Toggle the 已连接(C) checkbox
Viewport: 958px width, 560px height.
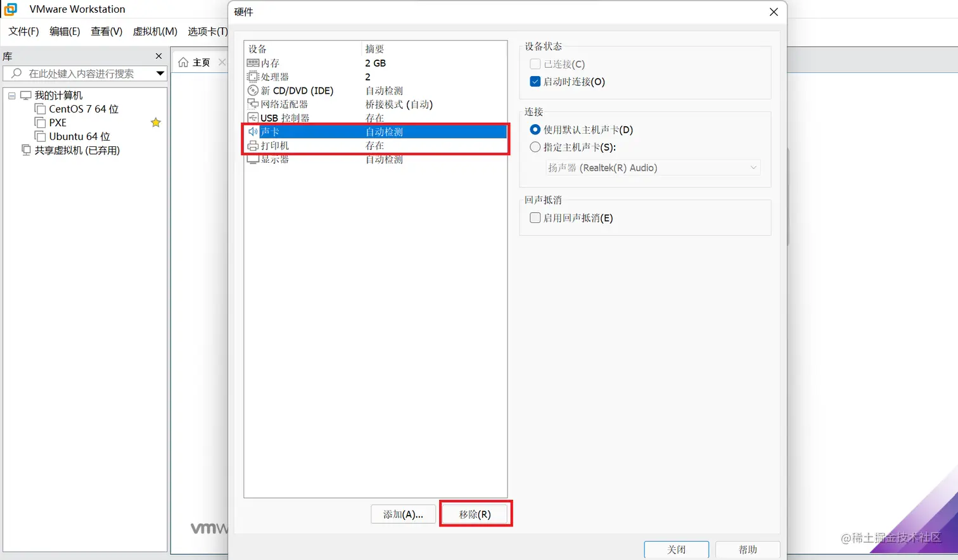tap(535, 64)
